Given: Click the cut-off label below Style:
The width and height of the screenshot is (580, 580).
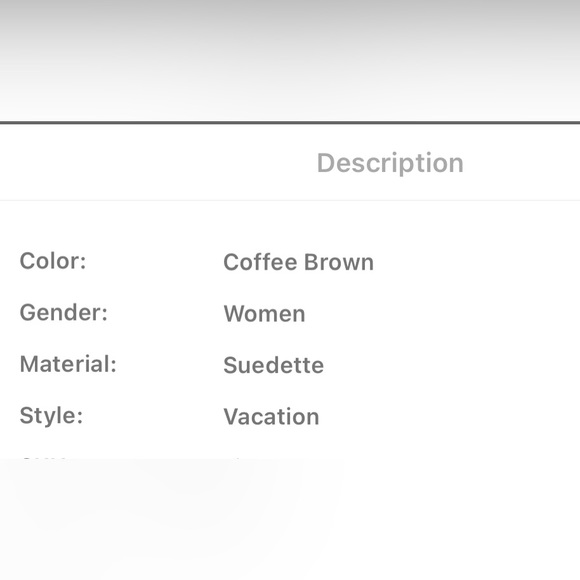Looking at the screenshot, I should click(x=44, y=459).
